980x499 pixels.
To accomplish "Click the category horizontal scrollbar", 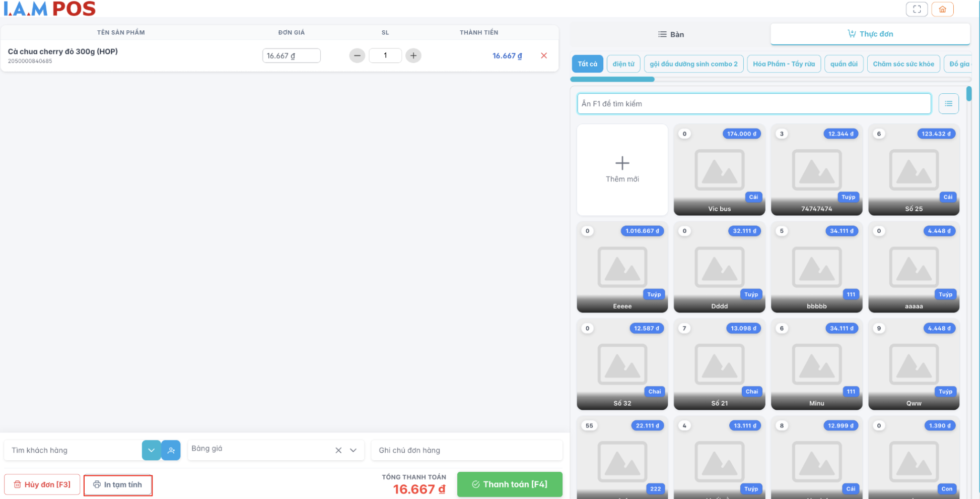I will pos(612,79).
